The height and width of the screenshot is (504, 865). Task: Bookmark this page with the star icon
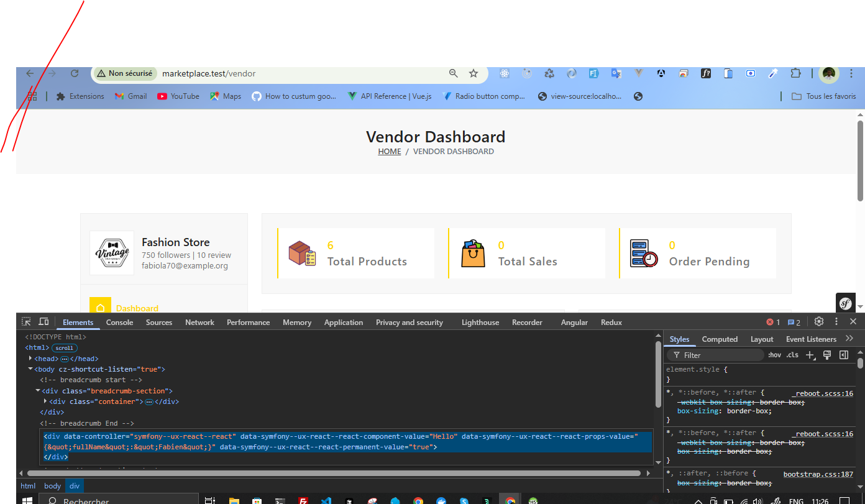tap(474, 73)
